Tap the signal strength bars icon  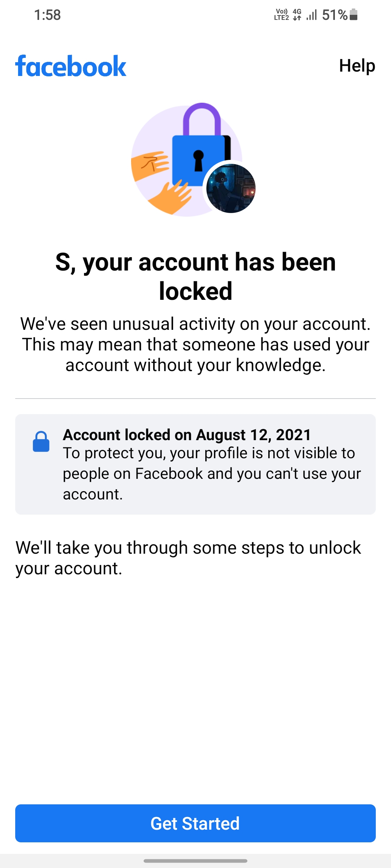[311, 15]
